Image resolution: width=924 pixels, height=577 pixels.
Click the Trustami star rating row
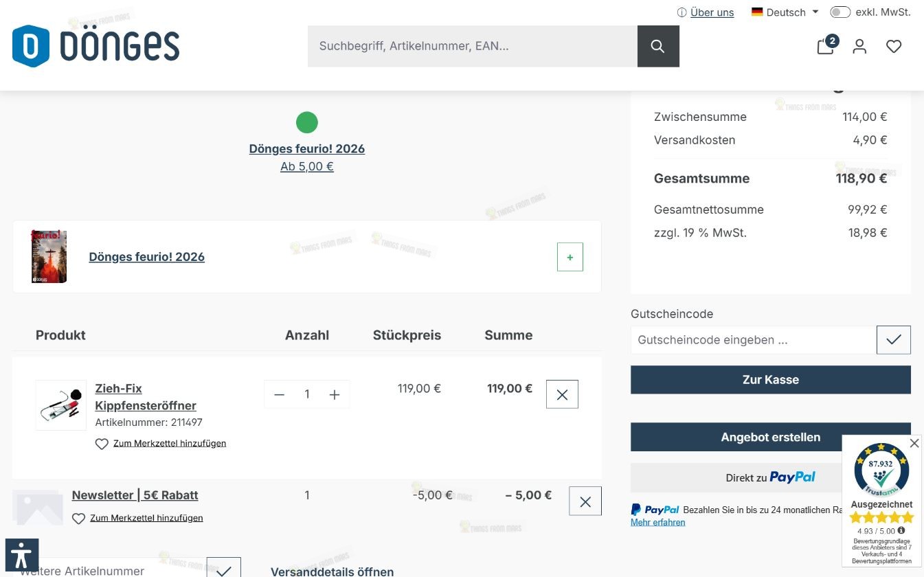pos(881,517)
